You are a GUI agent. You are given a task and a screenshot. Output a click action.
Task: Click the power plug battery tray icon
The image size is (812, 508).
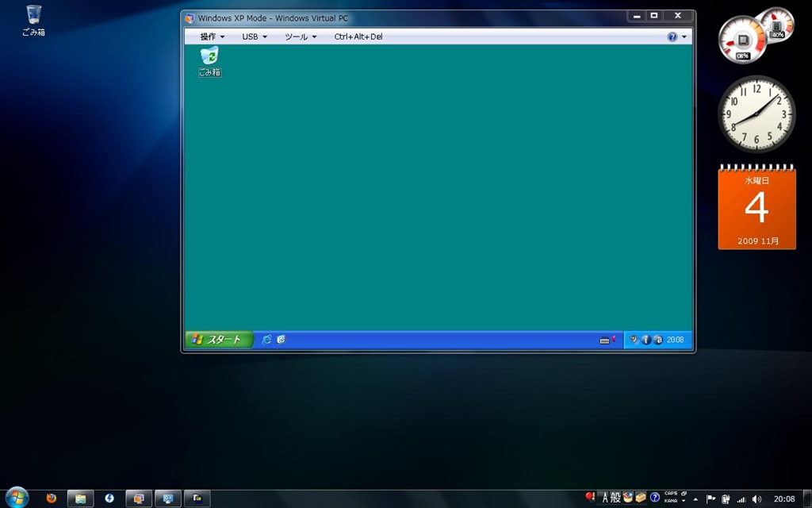(726, 499)
